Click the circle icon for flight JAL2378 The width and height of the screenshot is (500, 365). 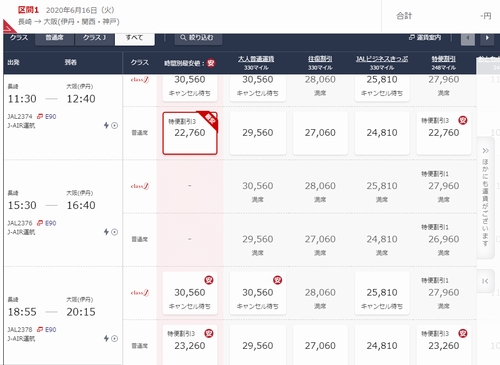point(114,339)
